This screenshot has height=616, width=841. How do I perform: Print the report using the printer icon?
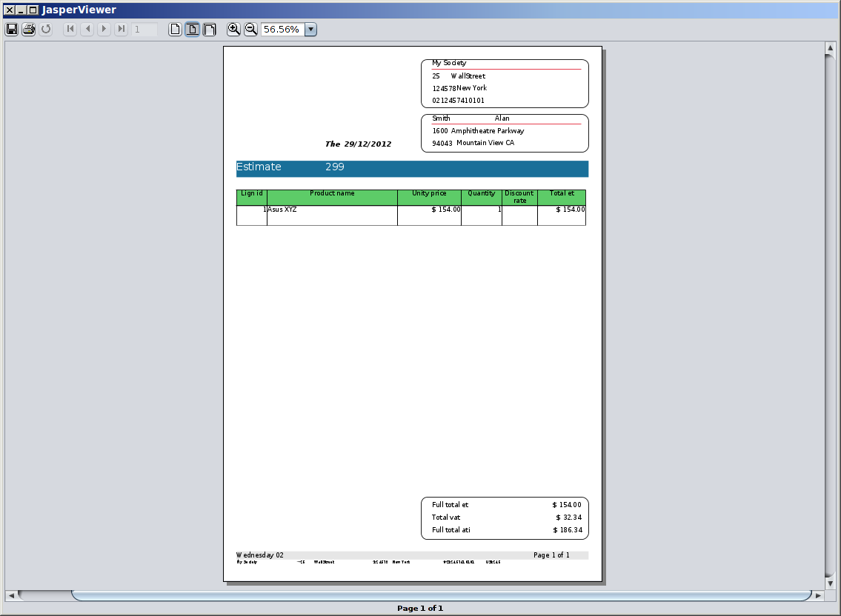click(x=29, y=30)
